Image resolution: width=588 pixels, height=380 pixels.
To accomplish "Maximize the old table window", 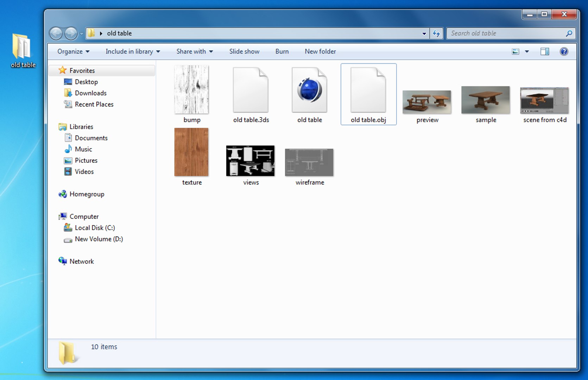I will click(544, 14).
